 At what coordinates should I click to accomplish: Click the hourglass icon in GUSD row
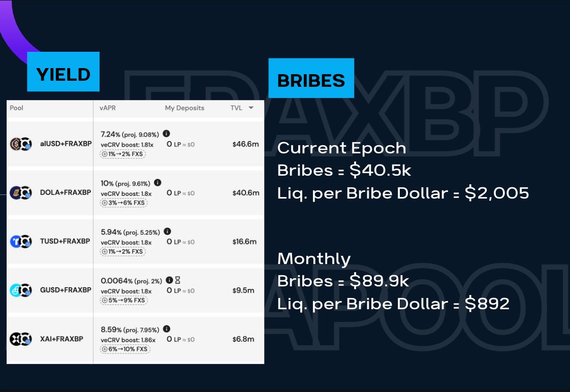[x=177, y=280]
